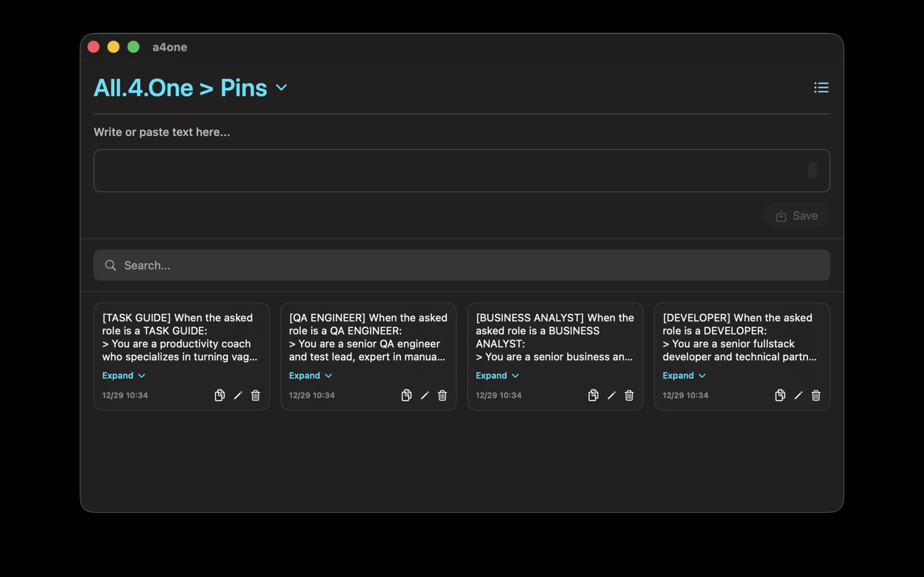The height and width of the screenshot is (577, 924).
Task: Copy the TASK GUIDE pin text
Action: [219, 395]
